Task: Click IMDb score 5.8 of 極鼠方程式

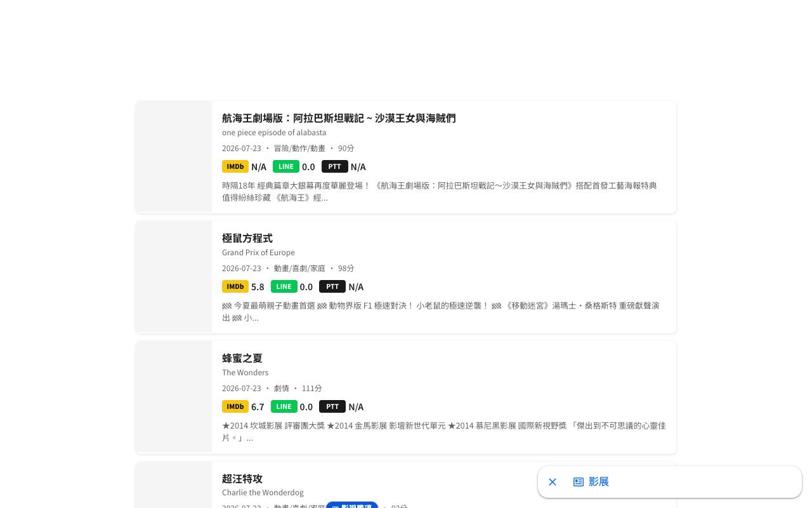Action: (258, 287)
